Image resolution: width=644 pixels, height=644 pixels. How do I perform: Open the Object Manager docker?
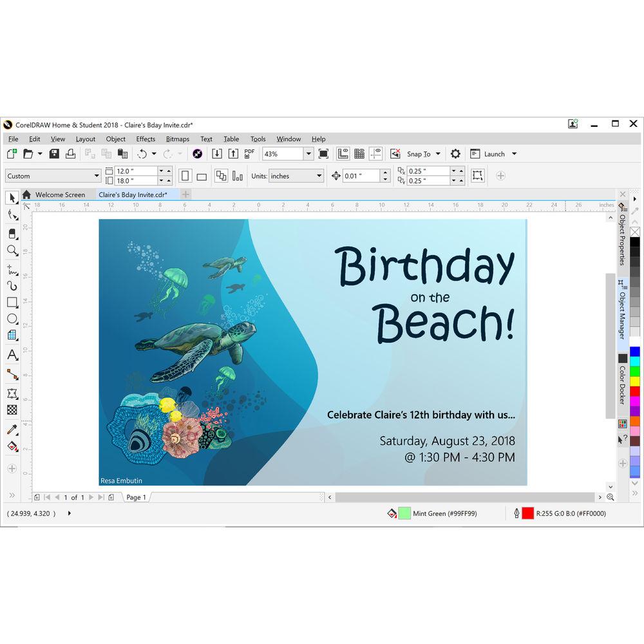point(621,316)
